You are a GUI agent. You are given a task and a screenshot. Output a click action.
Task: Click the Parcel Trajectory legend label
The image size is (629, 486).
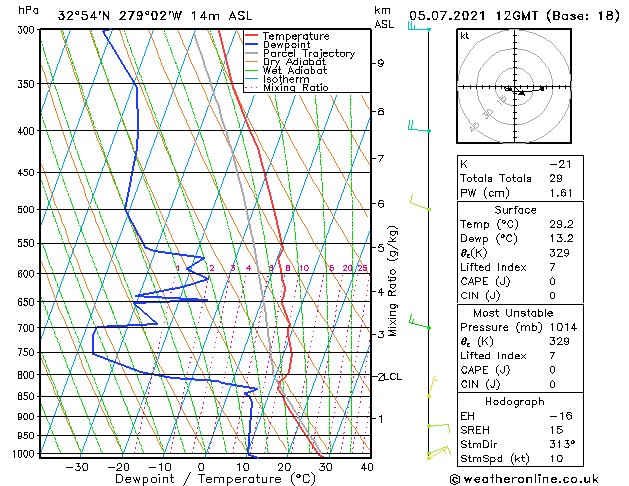tap(309, 53)
